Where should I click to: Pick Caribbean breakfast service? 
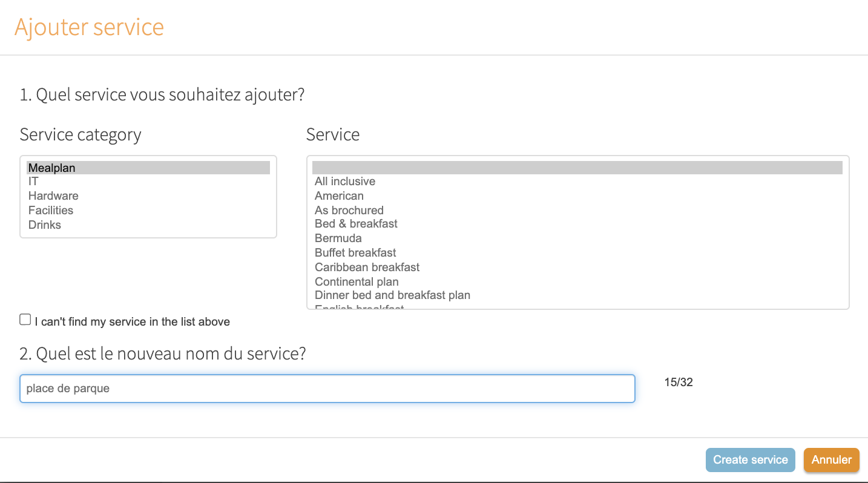(367, 268)
